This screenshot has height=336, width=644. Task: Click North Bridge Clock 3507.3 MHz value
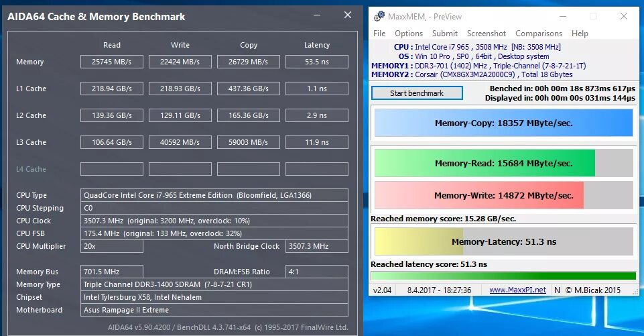pyautogui.click(x=317, y=246)
